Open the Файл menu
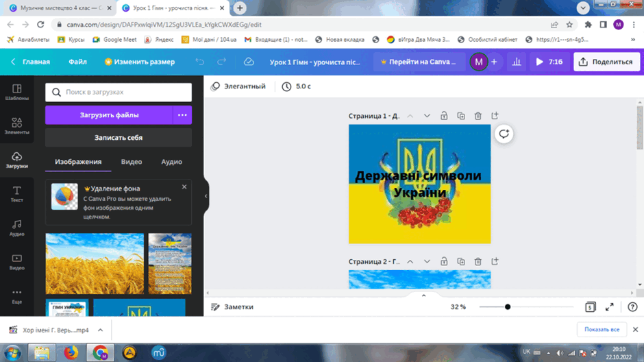The height and width of the screenshot is (362, 644). point(77,62)
